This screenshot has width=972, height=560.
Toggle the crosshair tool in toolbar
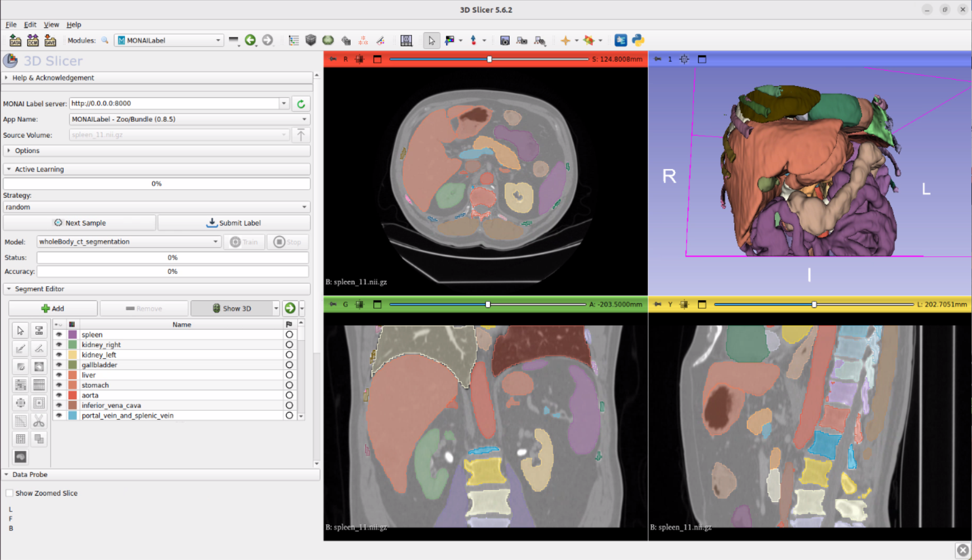tap(566, 40)
